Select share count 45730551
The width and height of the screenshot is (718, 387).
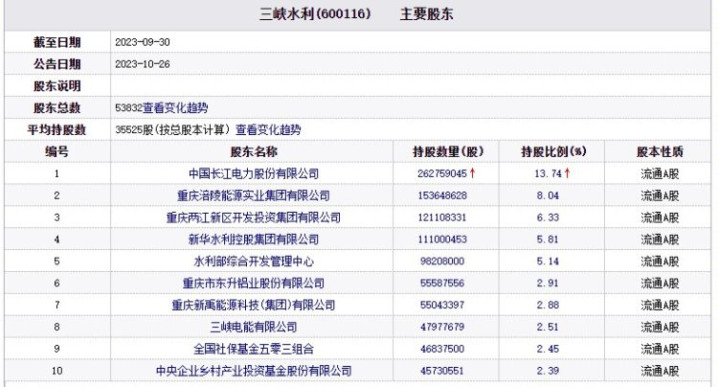click(442, 371)
